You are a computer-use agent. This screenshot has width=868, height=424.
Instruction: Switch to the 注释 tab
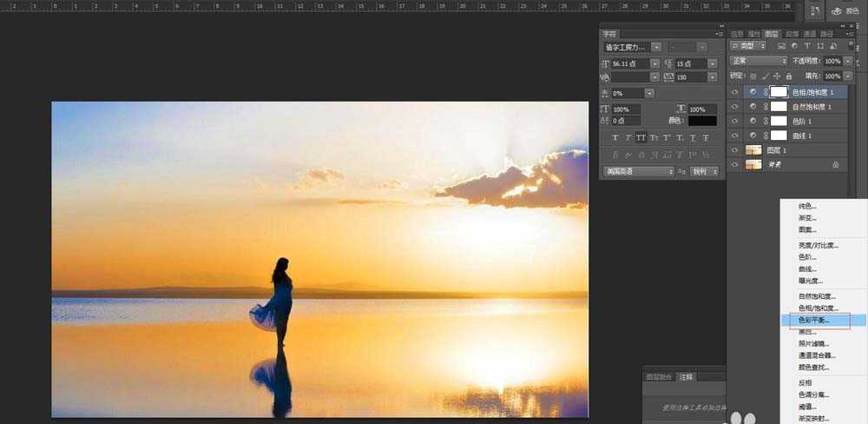pos(687,376)
